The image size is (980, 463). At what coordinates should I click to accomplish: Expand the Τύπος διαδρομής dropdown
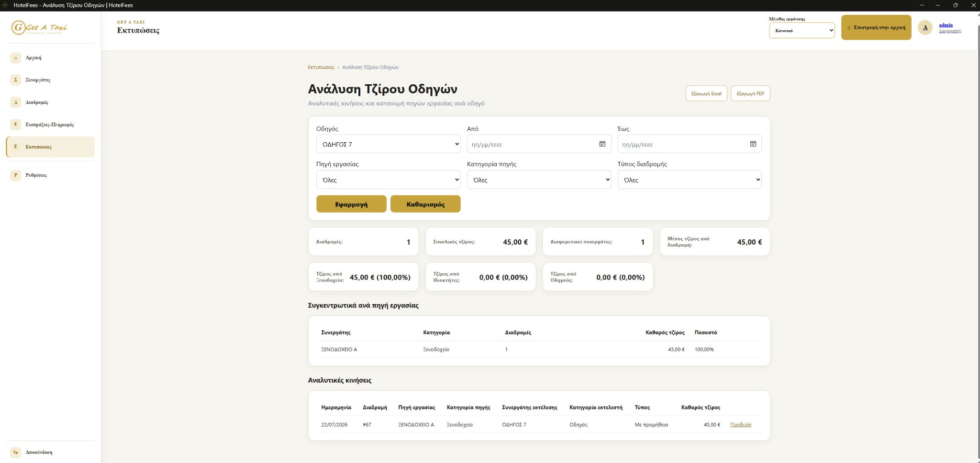coord(689,180)
